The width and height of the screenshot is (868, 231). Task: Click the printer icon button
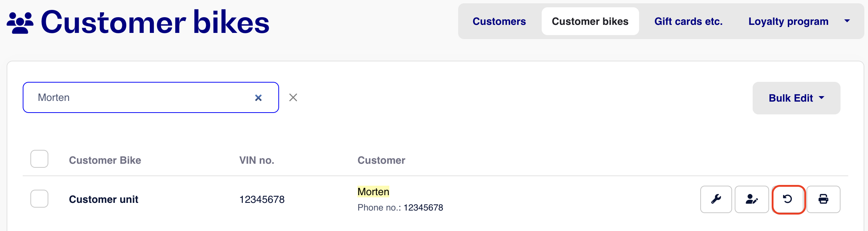pos(823,199)
